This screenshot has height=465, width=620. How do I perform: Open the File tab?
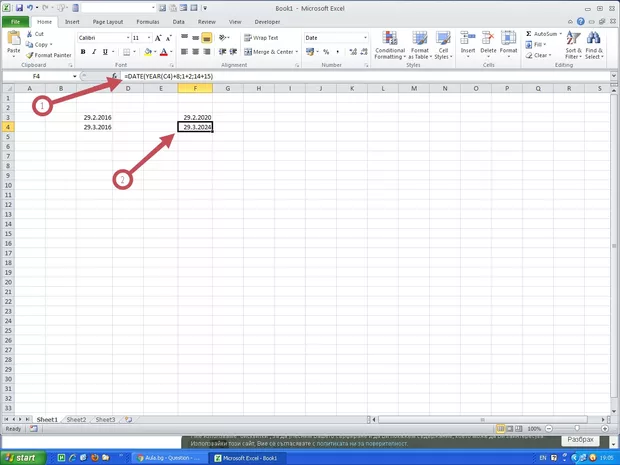[x=15, y=22]
